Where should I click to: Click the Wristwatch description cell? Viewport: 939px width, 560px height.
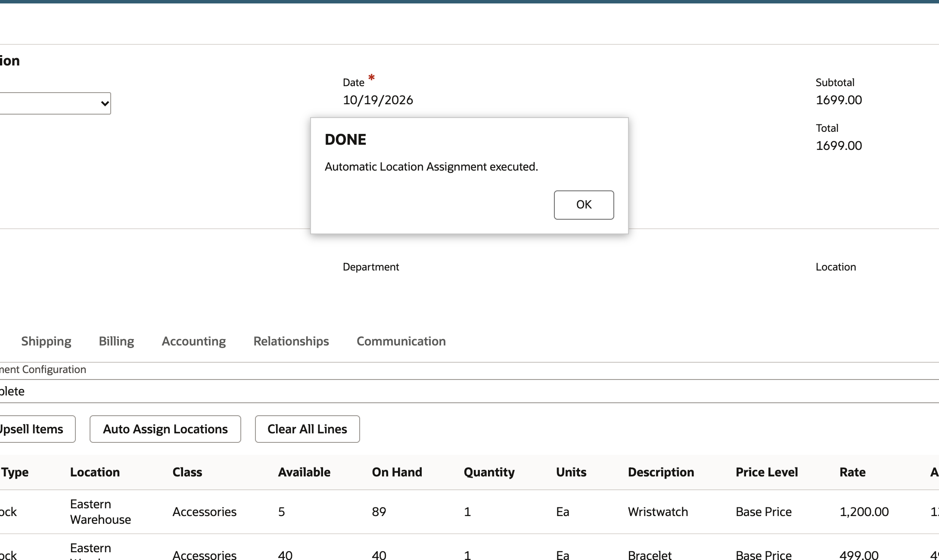[x=658, y=512]
